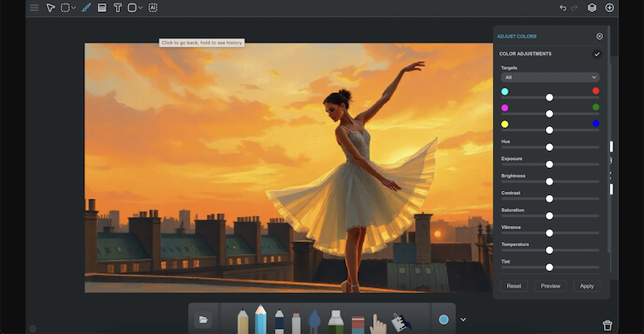Select the marquee selection tool
Screen dimensions: 644x334
tap(65, 8)
